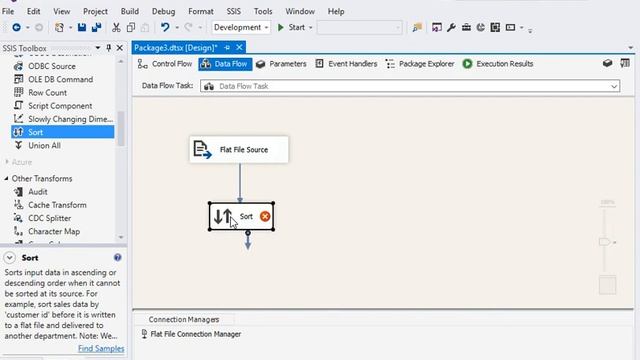Toggle auto-hide pin on SSIS Toolbox
The height and width of the screenshot is (360, 640).
tap(109, 48)
